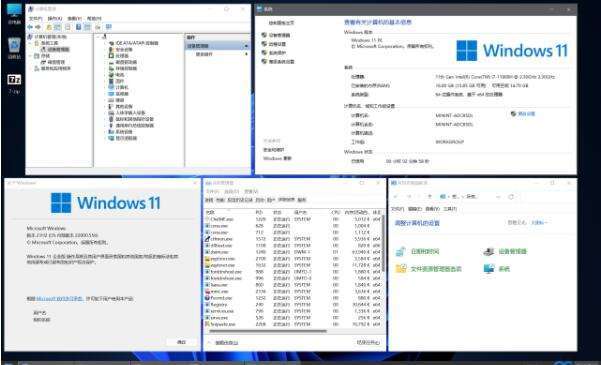Screen dimensions: 601x365
Task: Click the blue help icon in Computer Management toolbar
Action: pos(79,27)
